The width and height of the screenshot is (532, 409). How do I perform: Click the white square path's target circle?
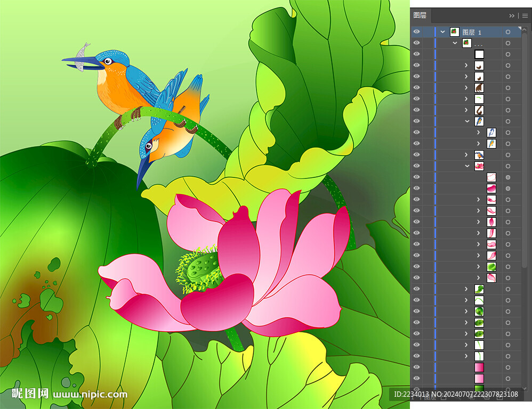coord(508,54)
